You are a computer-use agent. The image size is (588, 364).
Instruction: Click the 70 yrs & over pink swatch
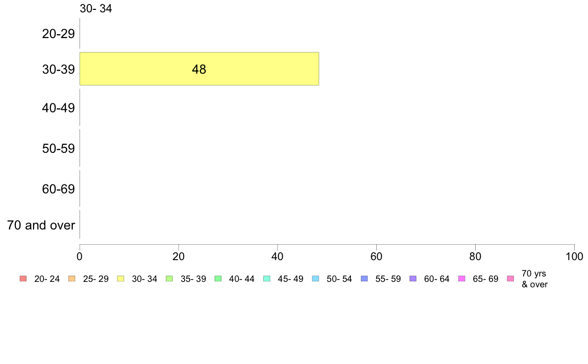[511, 278]
